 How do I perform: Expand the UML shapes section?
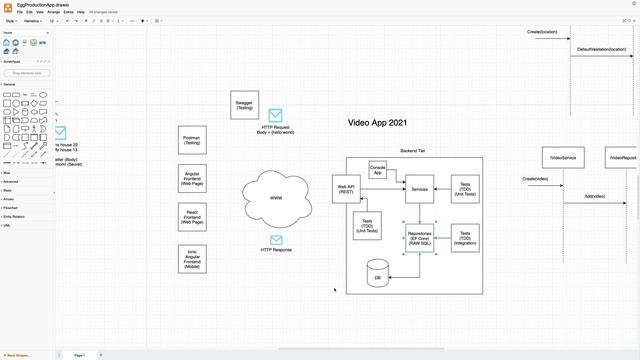[x=7, y=225]
